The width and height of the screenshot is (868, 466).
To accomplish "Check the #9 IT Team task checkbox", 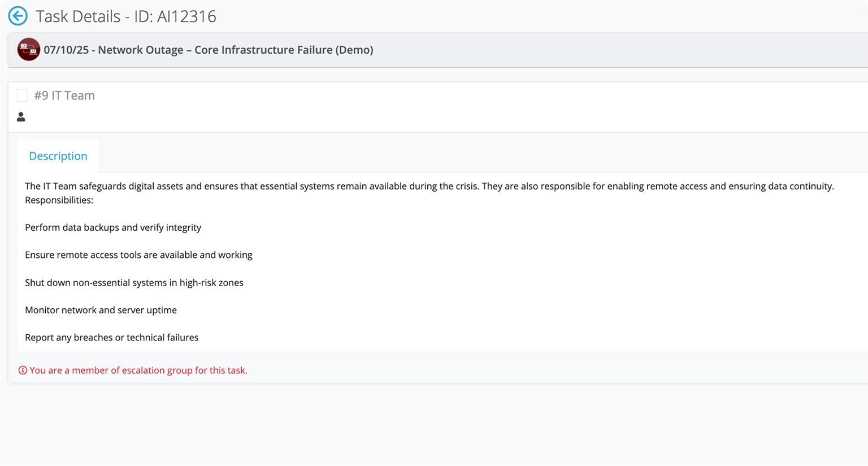I will (x=23, y=96).
